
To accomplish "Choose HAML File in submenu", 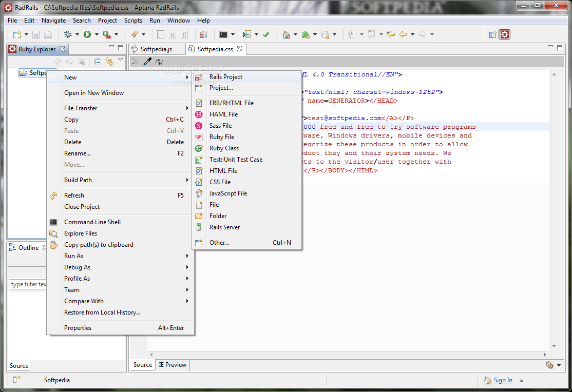I will 246,114.
